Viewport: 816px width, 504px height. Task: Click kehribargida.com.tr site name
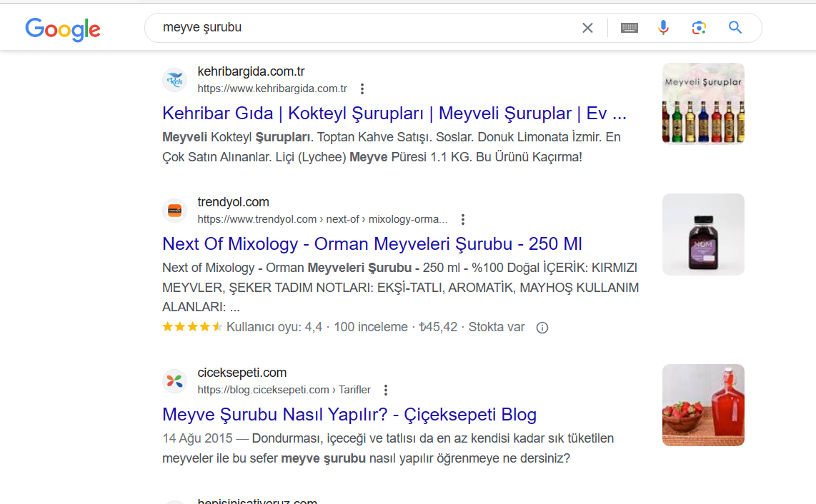click(251, 71)
